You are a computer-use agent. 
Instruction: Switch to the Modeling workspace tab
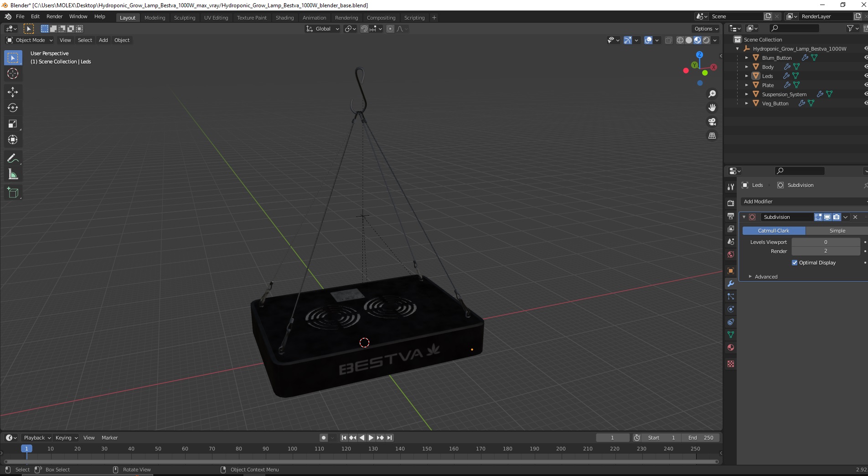click(155, 18)
